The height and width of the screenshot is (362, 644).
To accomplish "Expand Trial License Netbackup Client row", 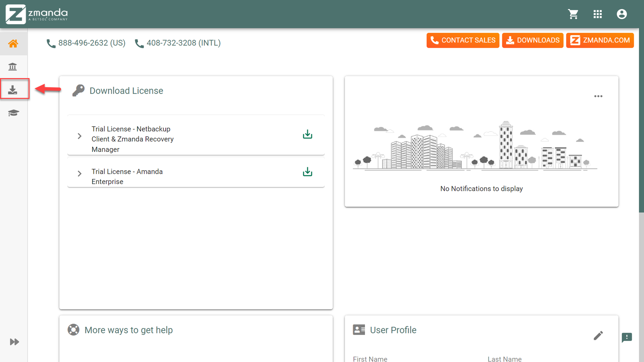I will pyautogui.click(x=80, y=136).
